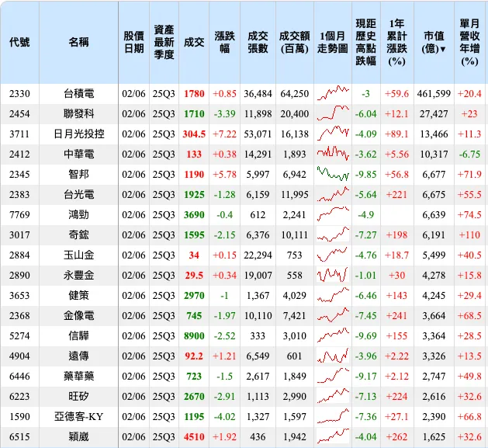Click 日月光投控 change +7.22
The width and height of the screenshot is (488, 448).
click(224, 134)
